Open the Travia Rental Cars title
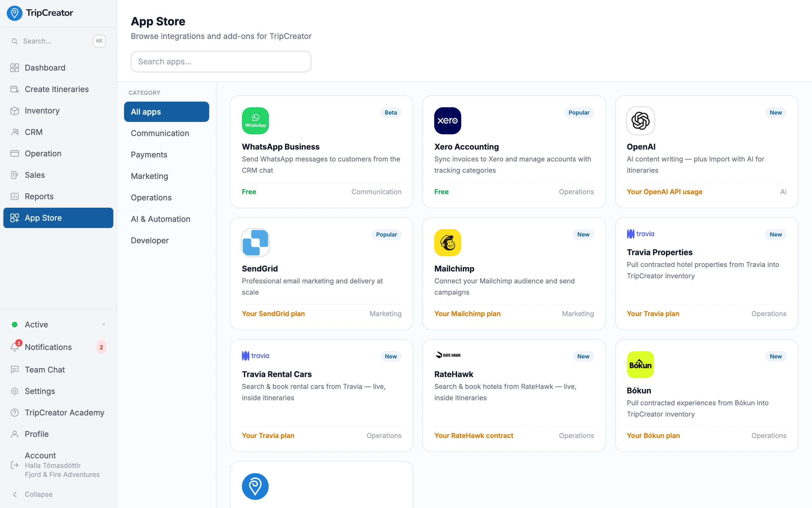This screenshot has width=812, height=508. tap(277, 374)
